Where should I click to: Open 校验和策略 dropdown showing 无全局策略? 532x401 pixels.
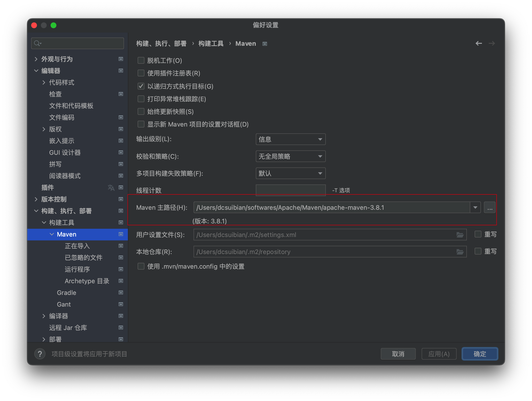click(291, 156)
